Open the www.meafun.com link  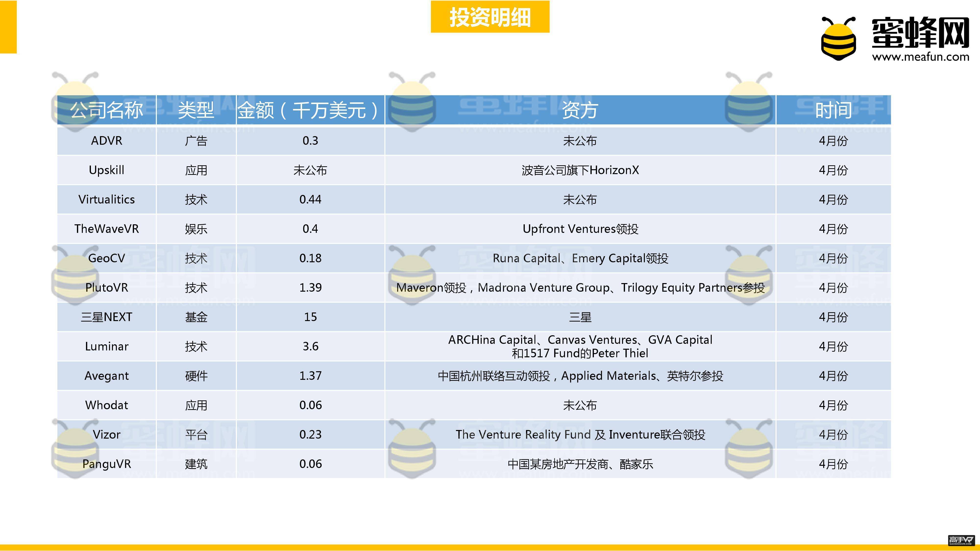coord(920,57)
